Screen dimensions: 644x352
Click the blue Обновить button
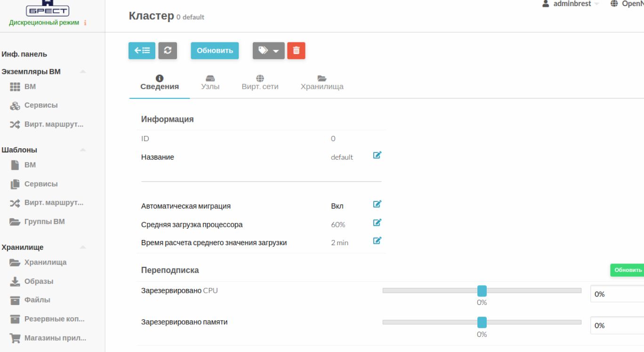215,51
